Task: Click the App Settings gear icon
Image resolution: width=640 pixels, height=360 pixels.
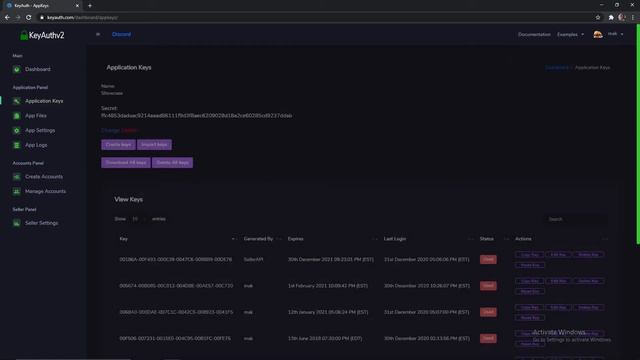Action: [16, 130]
